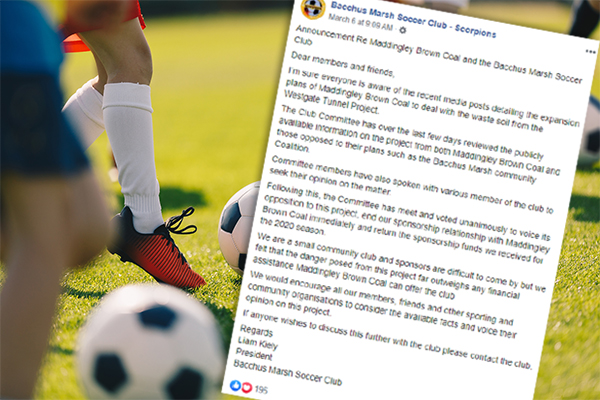Click the blurred foreground soccer ball
Image resolution: width=600 pixels, height=400 pixels.
(151, 342)
